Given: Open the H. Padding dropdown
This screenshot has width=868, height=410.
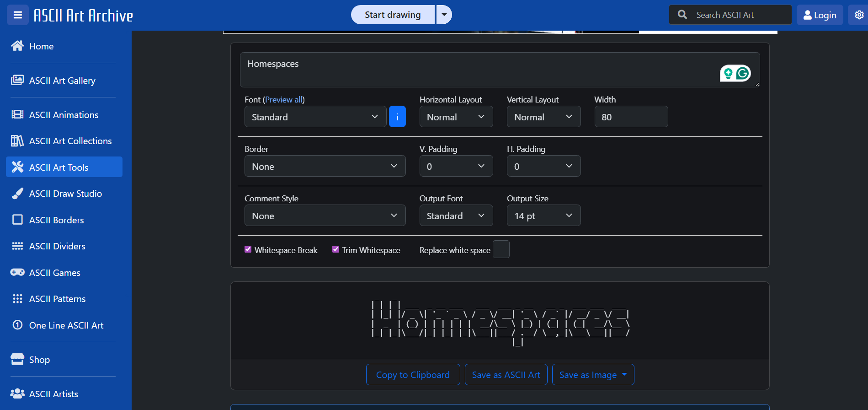Looking at the screenshot, I should coord(543,166).
